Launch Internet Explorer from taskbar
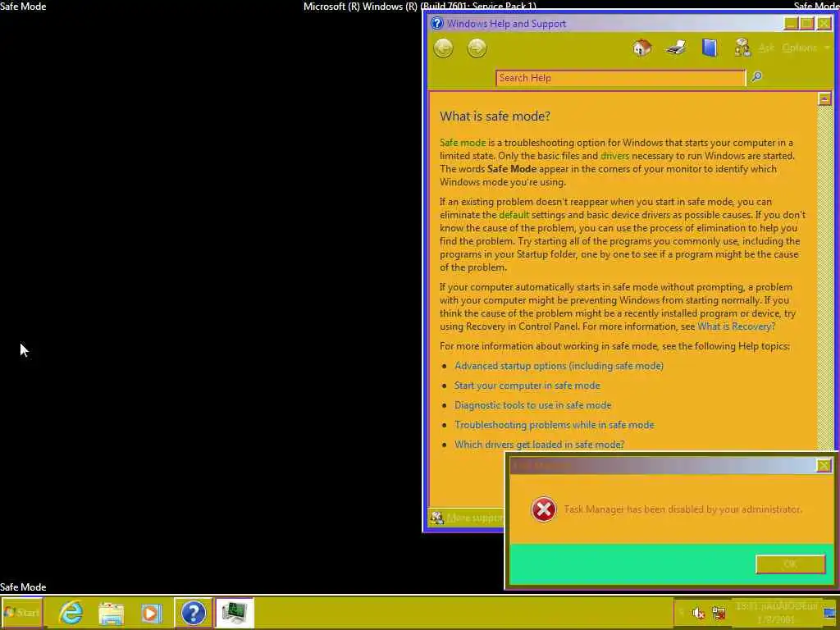The image size is (840, 630). [71, 612]
